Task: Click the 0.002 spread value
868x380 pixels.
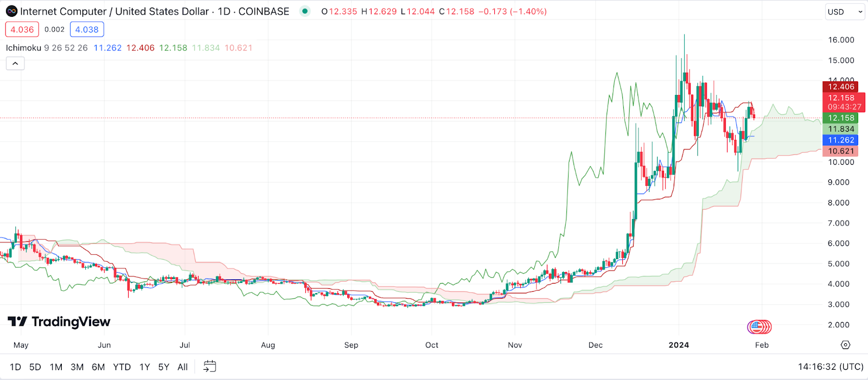Action: pyautogui.click(x=54, y=29)
